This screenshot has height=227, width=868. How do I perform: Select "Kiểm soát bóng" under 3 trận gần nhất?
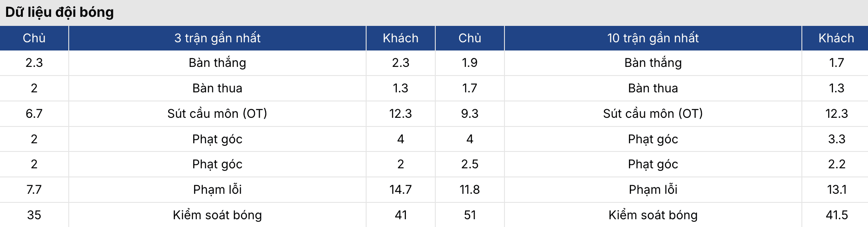coord(217,215)
